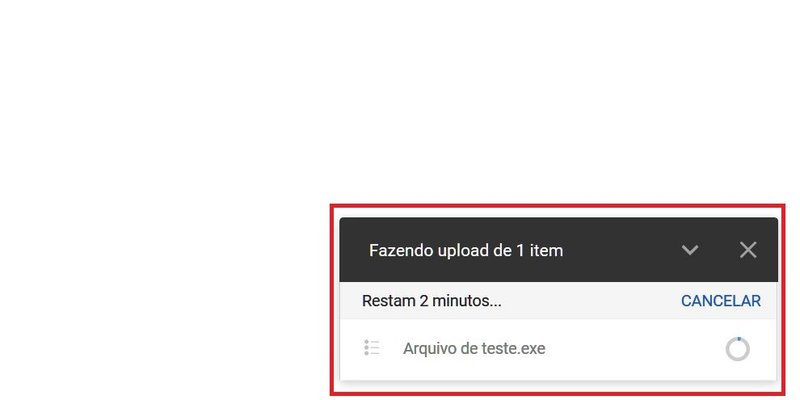800x400 pixels.
Task: Click the gray progress ring at the row's end
Action: 738,349
